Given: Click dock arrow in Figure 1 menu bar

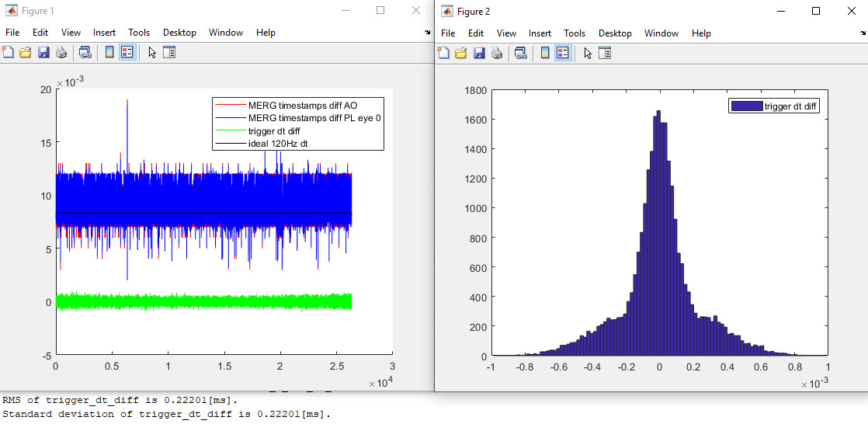Looking at the screenshot, I should (x=427, y=33).
